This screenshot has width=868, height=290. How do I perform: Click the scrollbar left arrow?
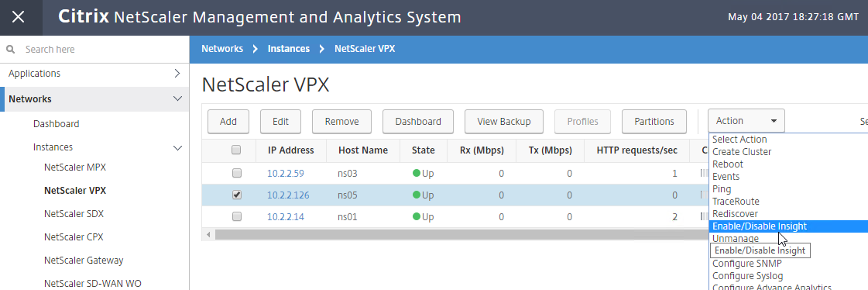point(209,234)
